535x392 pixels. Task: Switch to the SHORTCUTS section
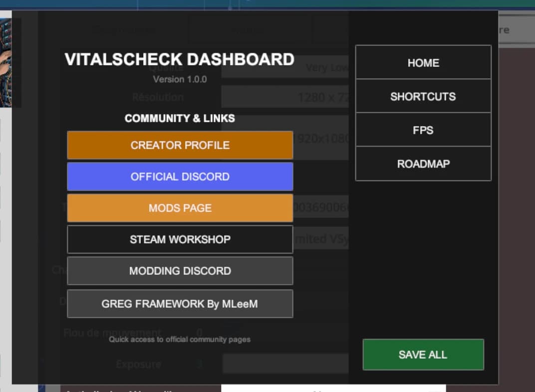pos(423,96)
